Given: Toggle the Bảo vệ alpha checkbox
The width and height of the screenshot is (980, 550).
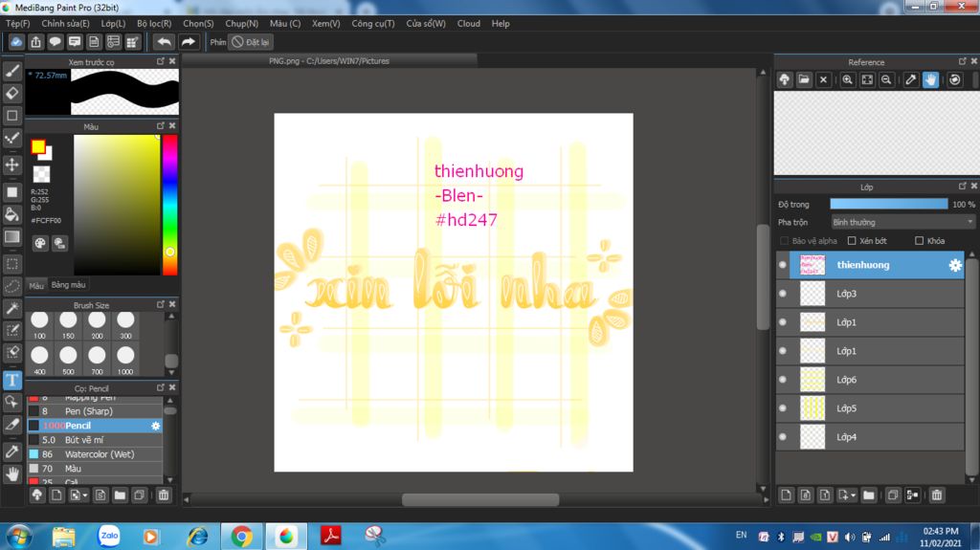Looking at the screenshot, I should (784, 241).
